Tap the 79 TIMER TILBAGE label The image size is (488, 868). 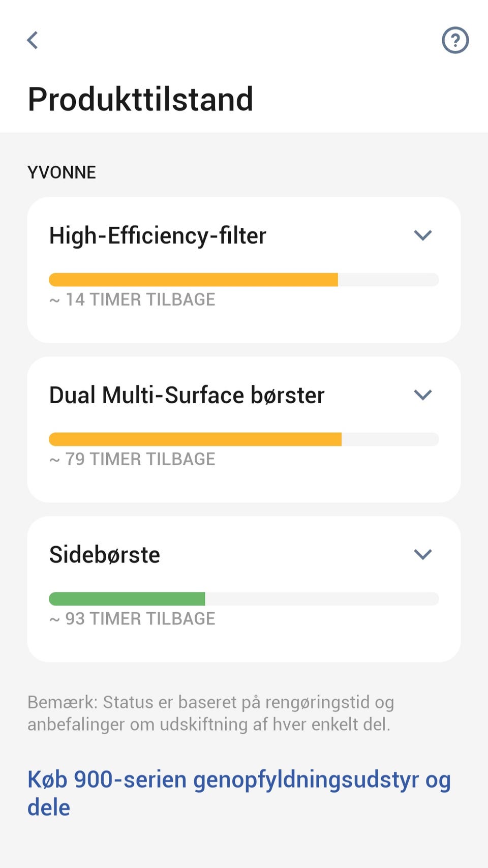[x=132, y=459]
